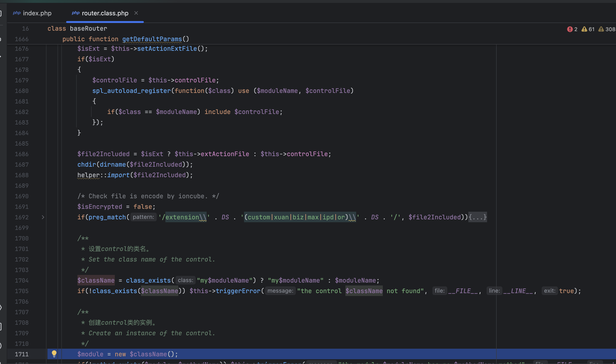Switch to the index.php tab

point(37,13)
